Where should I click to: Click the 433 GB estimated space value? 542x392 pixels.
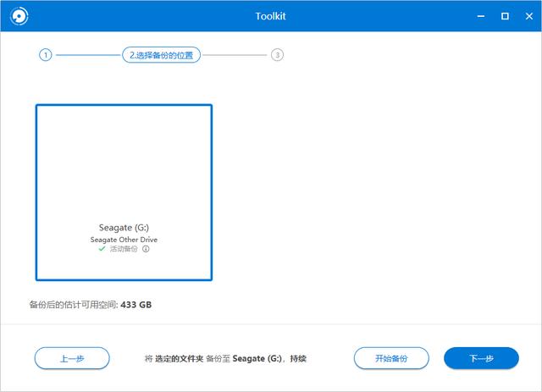pyautogui.click(x=136, y=304)
